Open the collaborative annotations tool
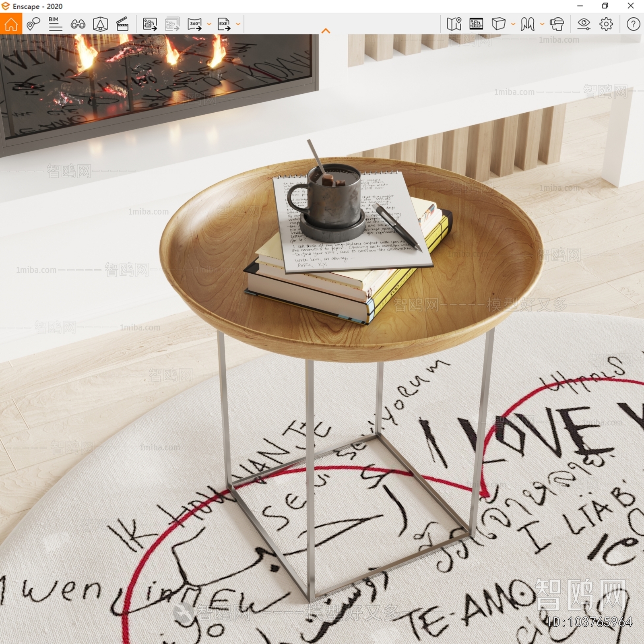 point(33,24)
